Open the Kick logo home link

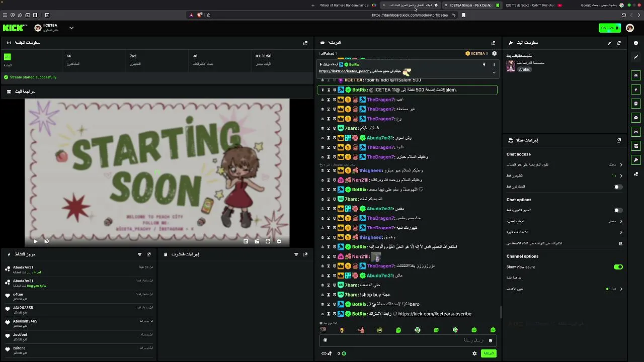[13, 28]
